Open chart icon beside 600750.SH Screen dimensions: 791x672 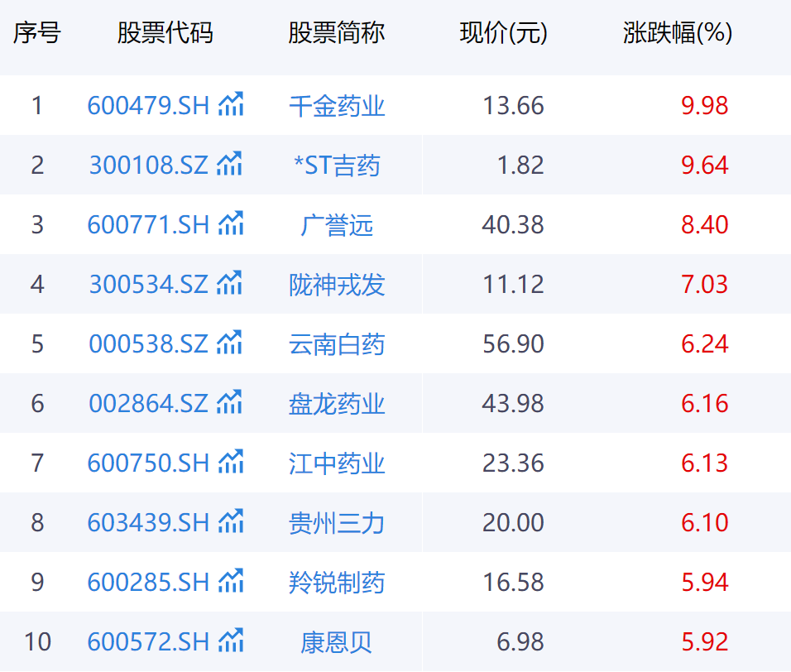(x=231, y=461)
